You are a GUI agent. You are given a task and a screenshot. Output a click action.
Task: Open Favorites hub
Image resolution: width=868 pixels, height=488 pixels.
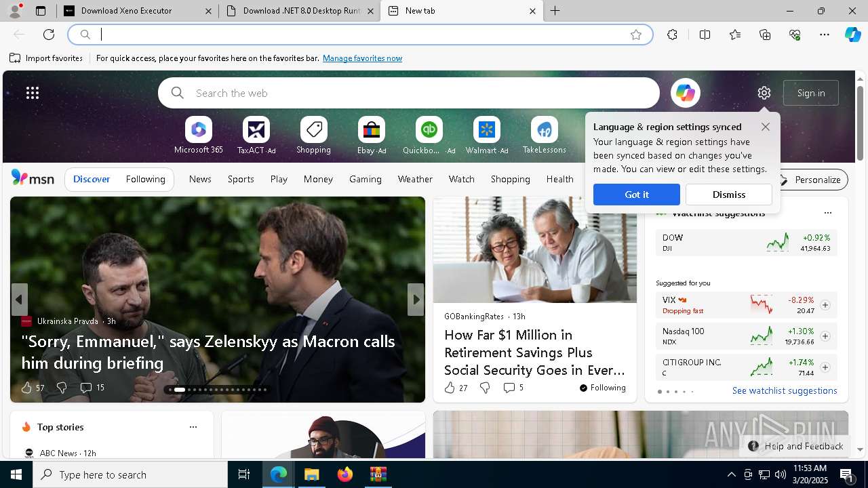735,35
